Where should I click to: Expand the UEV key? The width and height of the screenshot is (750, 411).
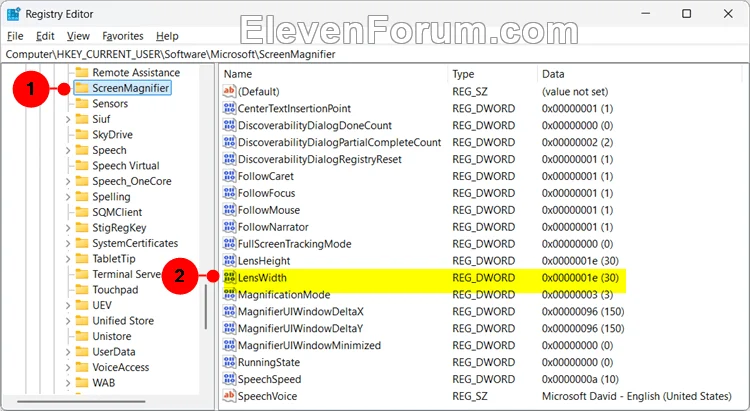(67, 305)
